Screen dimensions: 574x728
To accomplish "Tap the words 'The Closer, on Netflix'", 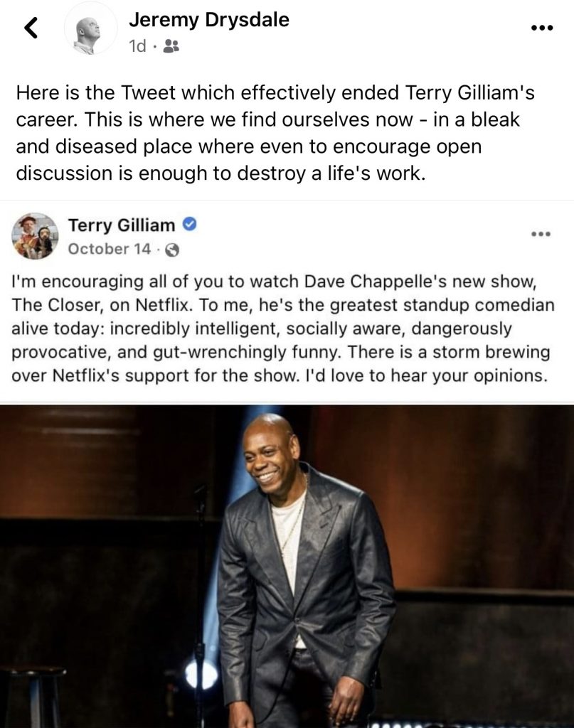I will (x=101, y=305).
